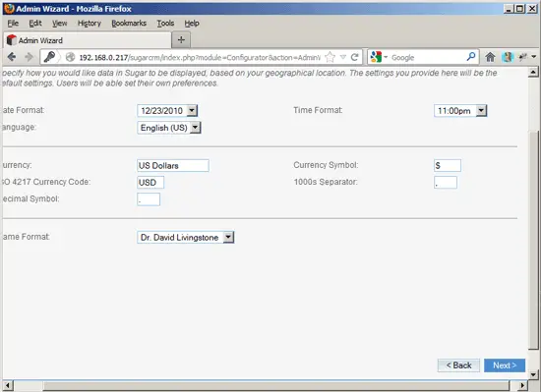
Task: Go to the Firefox home page icon
Action: click(x=490, y=57)
